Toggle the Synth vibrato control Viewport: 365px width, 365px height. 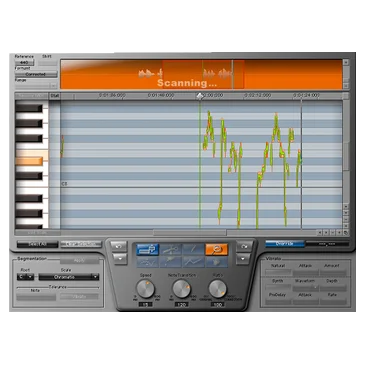[x=278, y=287]
